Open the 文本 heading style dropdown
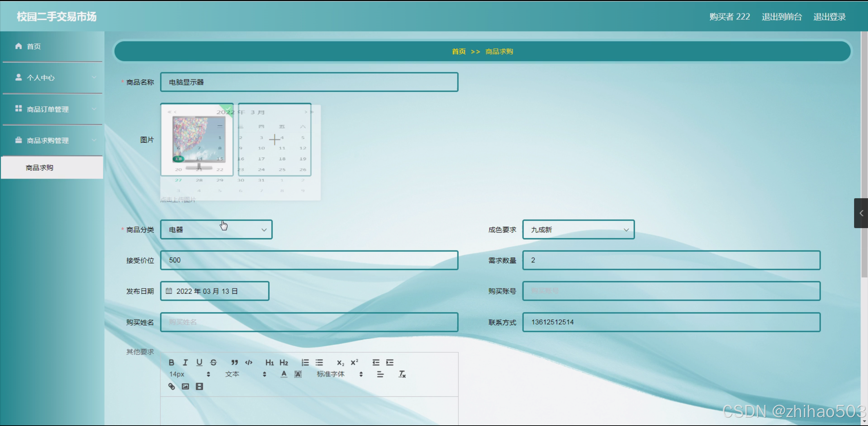This screenshot has height=426, width=868. point(246,374)
